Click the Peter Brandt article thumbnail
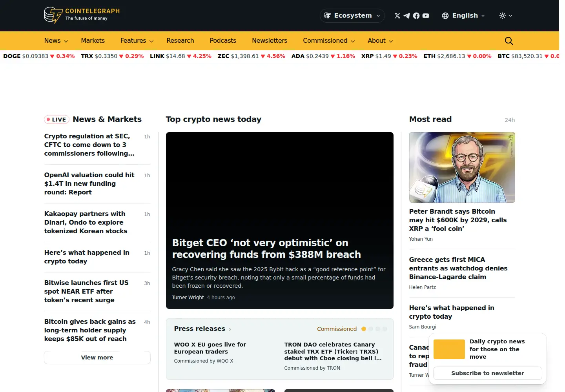 tap(462, 167)
